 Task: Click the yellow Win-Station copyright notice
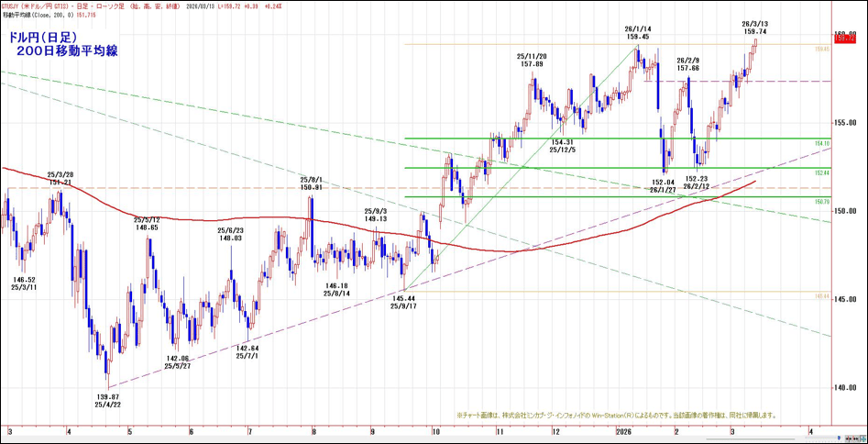point(616,415)
